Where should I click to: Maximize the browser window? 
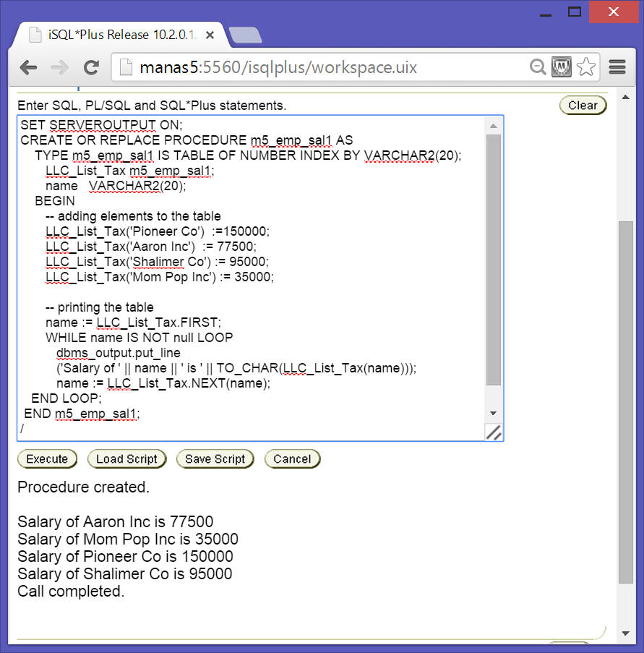pos(575,12)
